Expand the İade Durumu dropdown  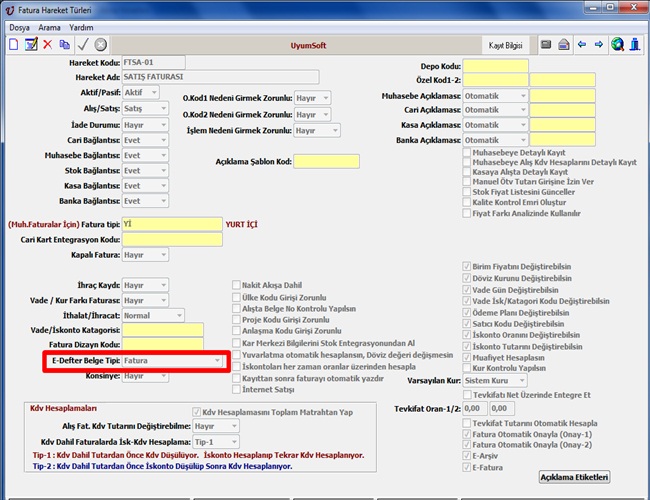coord(145,125)
